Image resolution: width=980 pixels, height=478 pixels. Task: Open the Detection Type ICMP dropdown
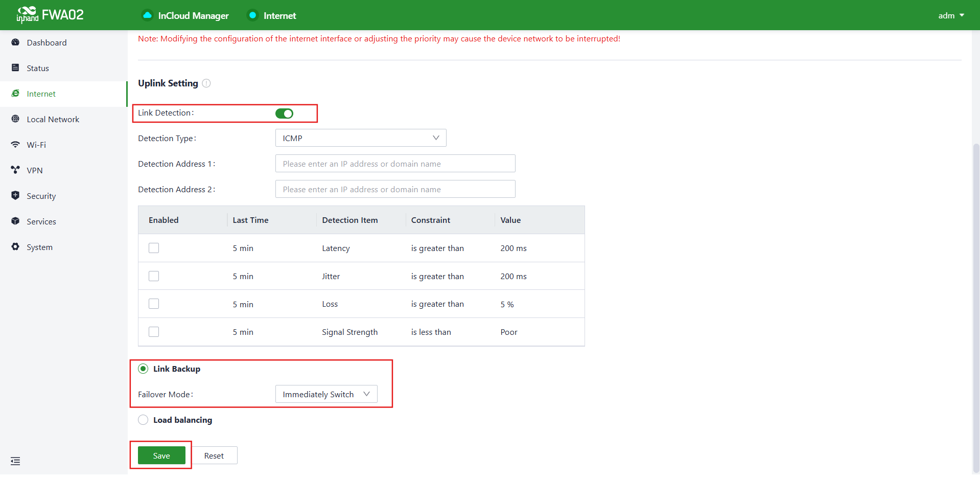361,138
